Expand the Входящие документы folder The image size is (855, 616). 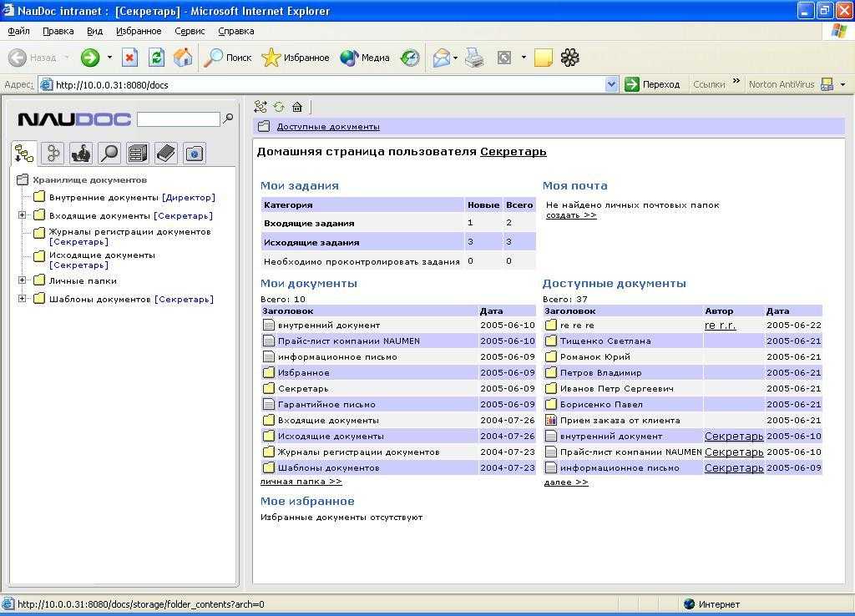(23, 215)
